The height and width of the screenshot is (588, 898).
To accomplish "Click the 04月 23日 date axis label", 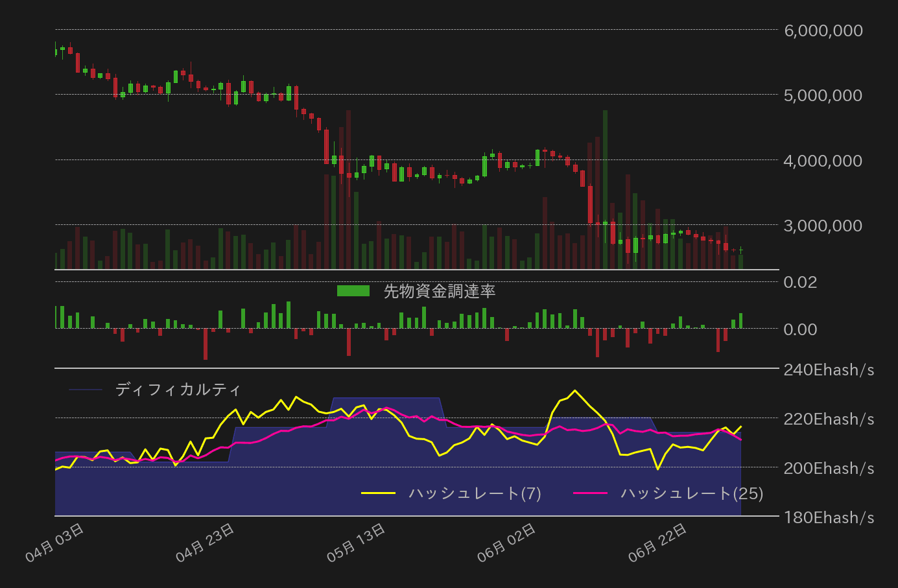I will point(206,543).
